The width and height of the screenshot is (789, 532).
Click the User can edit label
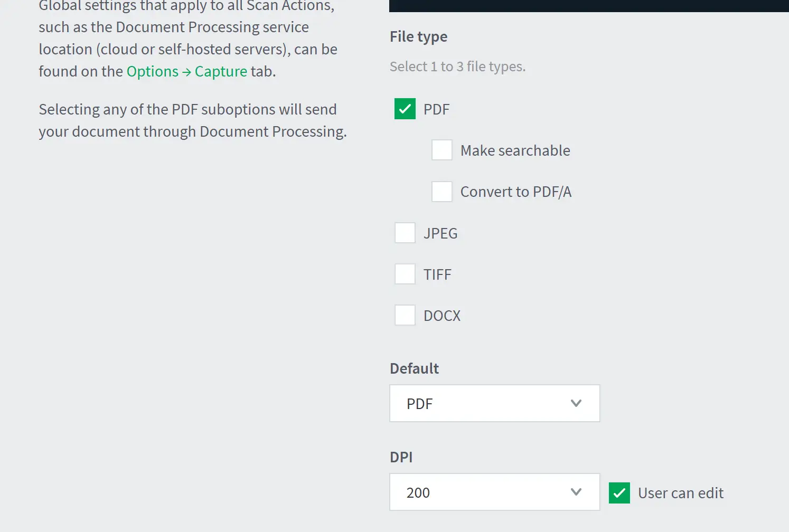click(x=680, y=493)
